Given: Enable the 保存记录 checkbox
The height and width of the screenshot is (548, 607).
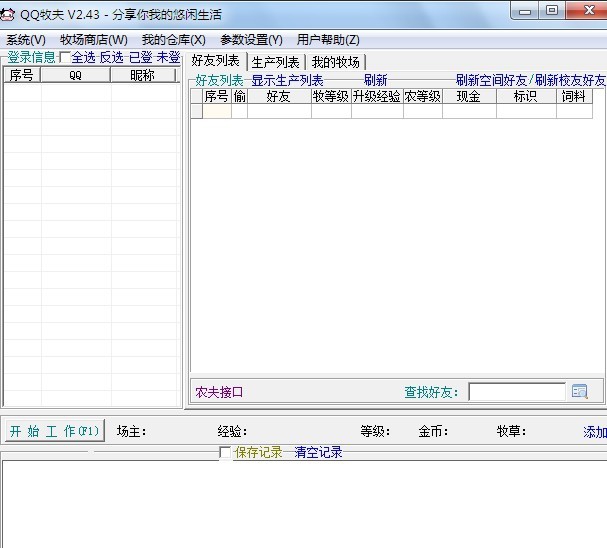Looking at the screenshot, I should point(225,452).
